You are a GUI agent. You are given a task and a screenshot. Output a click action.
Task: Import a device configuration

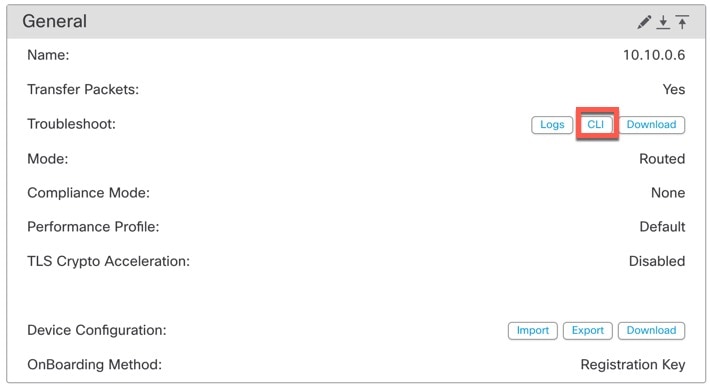pos(532,331)
